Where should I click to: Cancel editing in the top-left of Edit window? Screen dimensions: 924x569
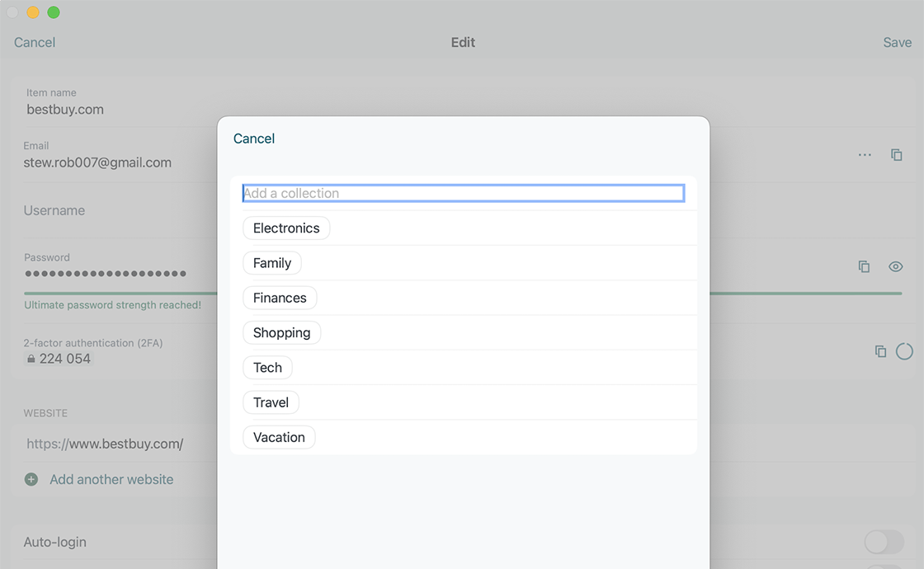click(35, 42)
